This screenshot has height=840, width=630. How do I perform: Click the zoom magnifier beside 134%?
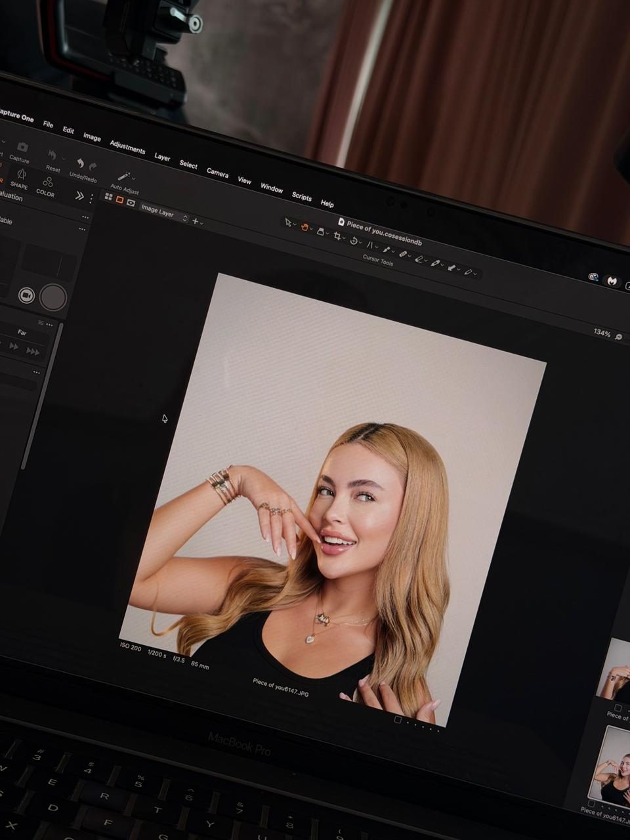point(618,337)
